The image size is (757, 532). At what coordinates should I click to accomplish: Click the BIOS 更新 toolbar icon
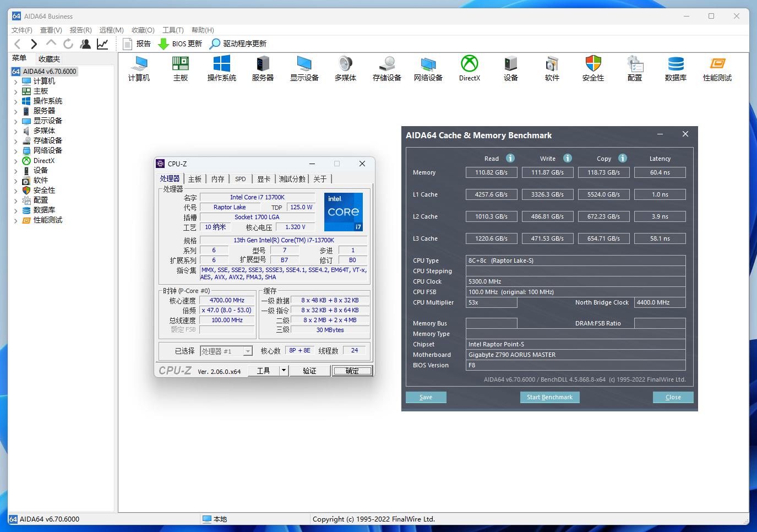point(180,44)
